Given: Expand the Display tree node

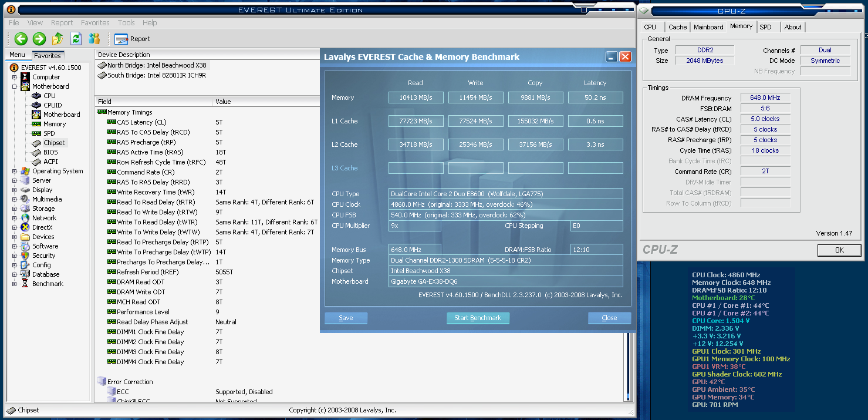Looking at the screenshot, I should 15,190.
